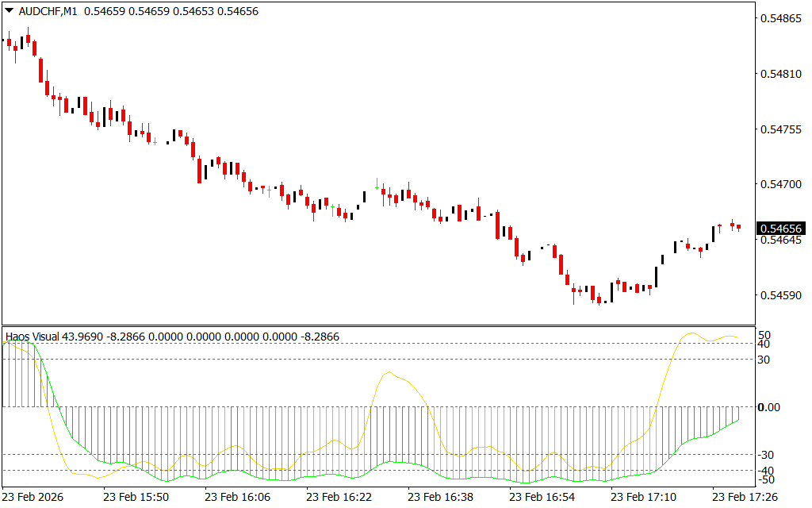This screenshot has height=508, width=812.
Task: Click the 23 Feb 2026 date label
Action: pyautogui.click(x=33, y=497)
